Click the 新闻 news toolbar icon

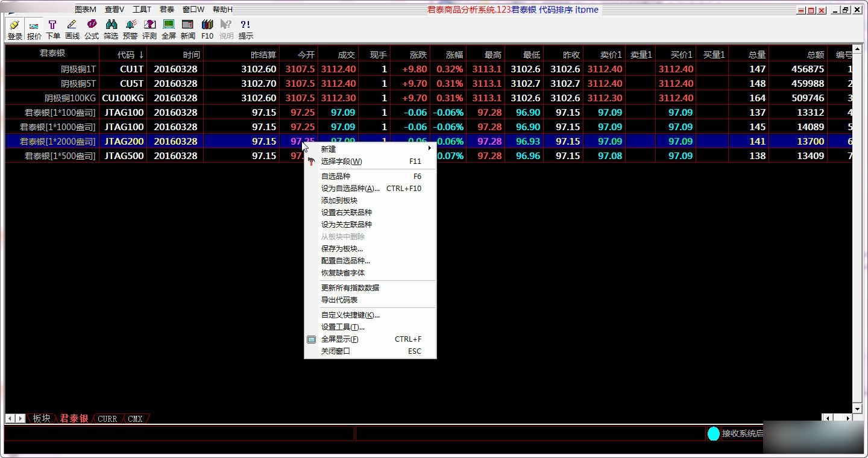pyautogui.click(x=187, y=29)
